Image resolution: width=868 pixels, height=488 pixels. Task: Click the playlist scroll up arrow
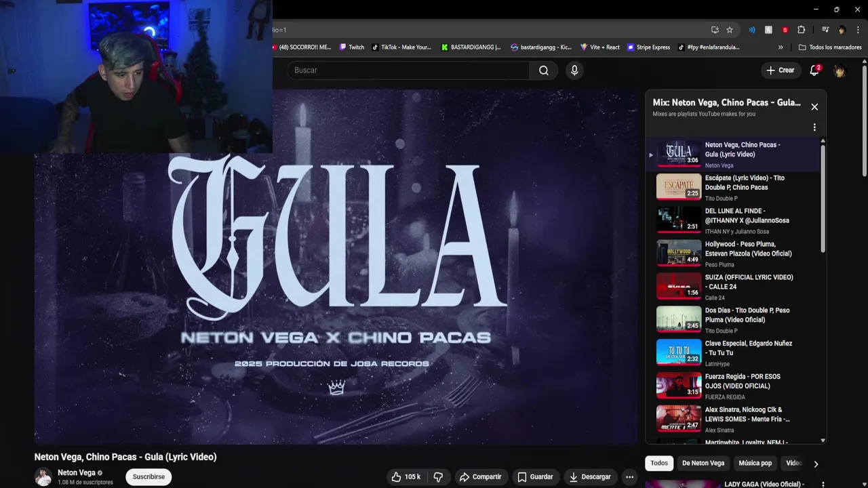click(x=823, y=141)
